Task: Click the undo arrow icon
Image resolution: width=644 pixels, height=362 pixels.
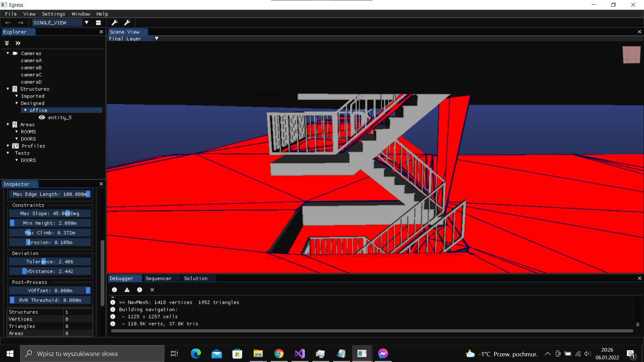Action: click(7, 22)
